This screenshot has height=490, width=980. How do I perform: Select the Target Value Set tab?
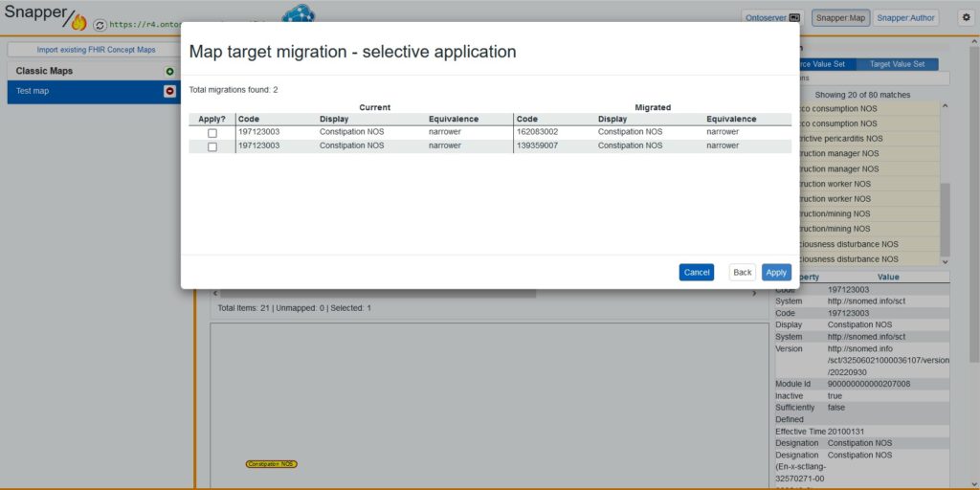pos(897,64)
